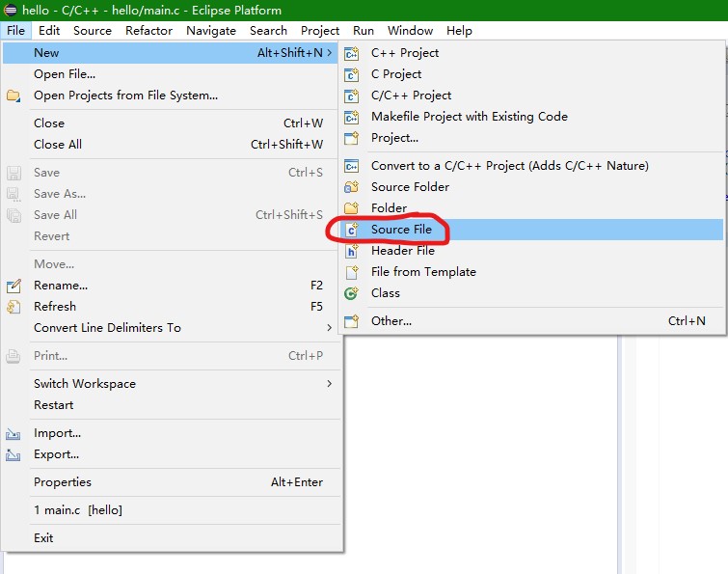Image resolution: width=728 pixels, height=574 pixels.
Task: Click the C/C++ Project icon
Action: click(x=351, y=96)
